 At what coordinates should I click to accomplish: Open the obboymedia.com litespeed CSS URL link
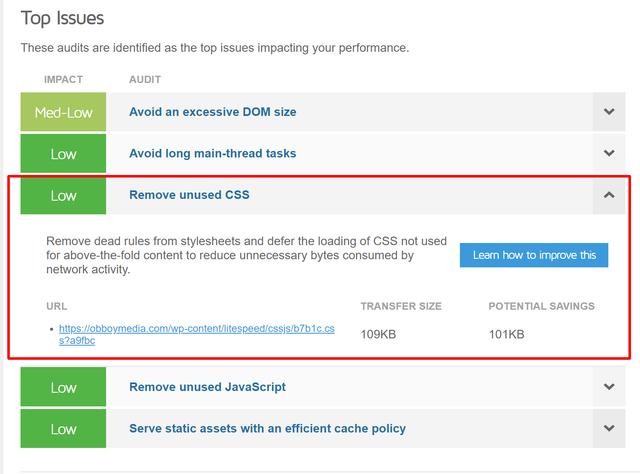(196, 334)
